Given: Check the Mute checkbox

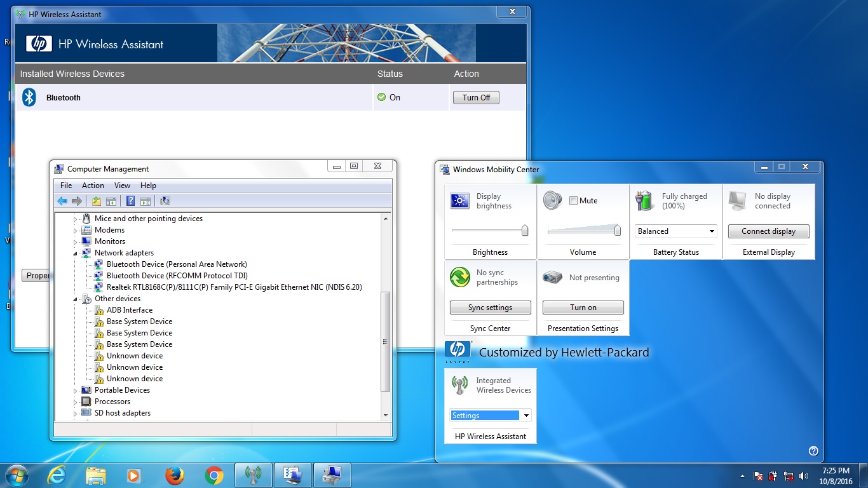Looking at the screenshot, I should (574, 201).
